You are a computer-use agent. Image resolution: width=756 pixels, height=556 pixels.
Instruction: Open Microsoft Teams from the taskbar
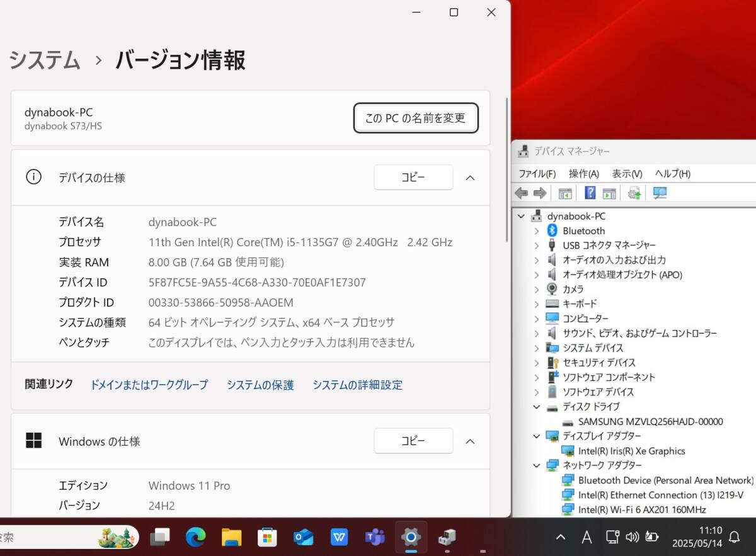375,536
